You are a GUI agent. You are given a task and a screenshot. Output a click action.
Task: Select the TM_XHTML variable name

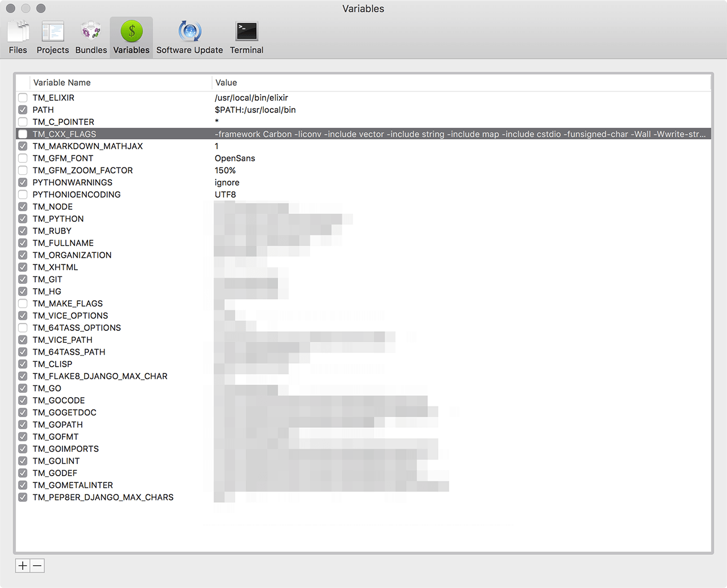click(x=55, y=267)
